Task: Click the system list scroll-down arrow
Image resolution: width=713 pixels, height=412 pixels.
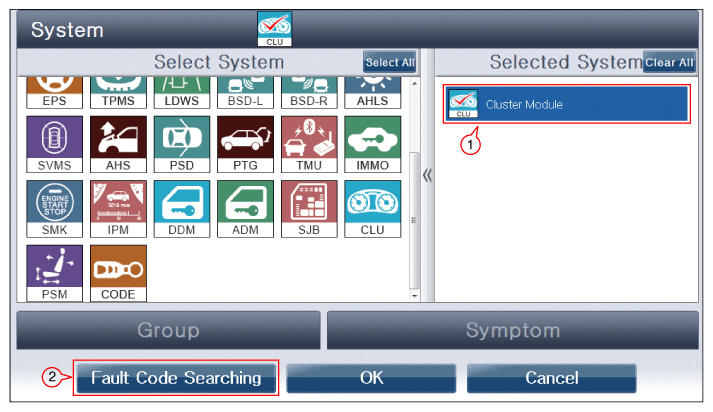Action: (414, 296)
